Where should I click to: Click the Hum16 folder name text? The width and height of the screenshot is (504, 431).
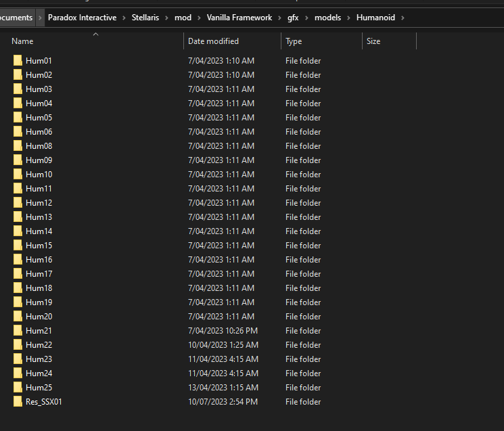[39, 259]
